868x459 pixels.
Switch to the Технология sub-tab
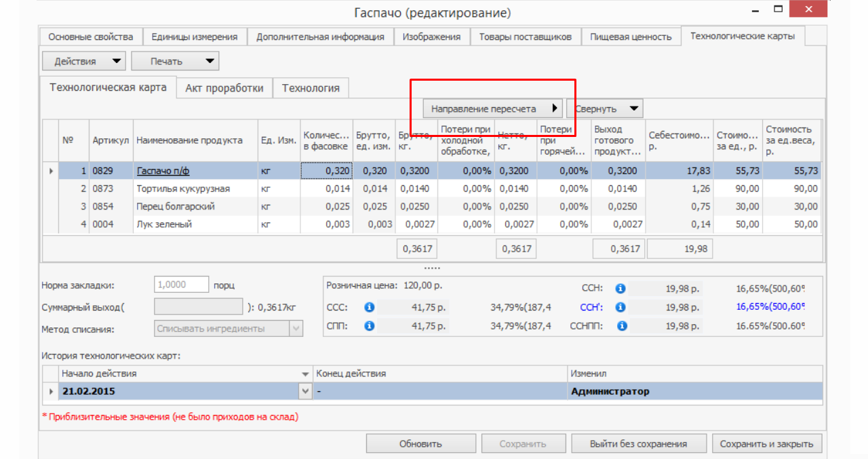point(311,88)
